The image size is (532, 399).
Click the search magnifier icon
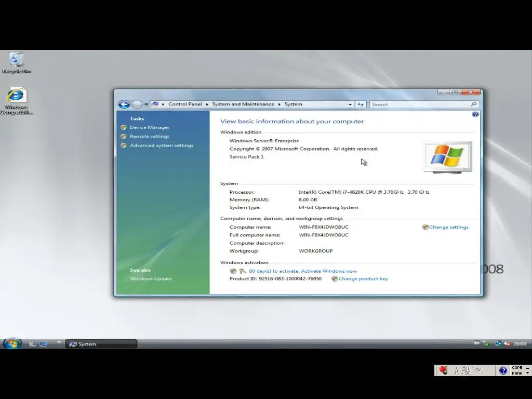474,104
